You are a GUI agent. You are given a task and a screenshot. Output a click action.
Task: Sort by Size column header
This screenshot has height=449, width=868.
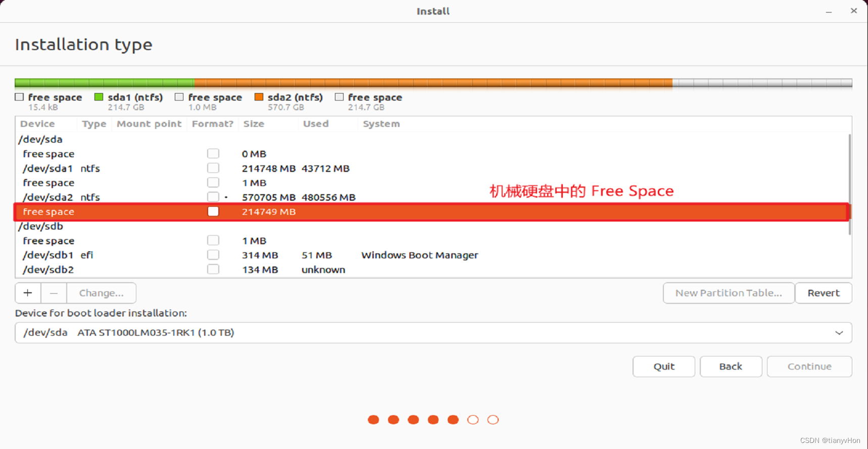(268, 124)
